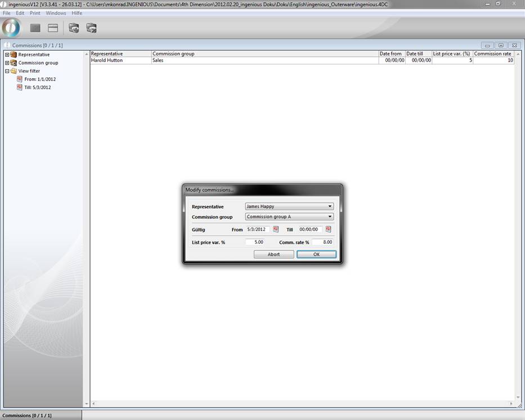Viewport: 525px width, 420px height.
Task: Click the Till: 5/3/2012 filter calendar icon
Action: click(20, 87)
